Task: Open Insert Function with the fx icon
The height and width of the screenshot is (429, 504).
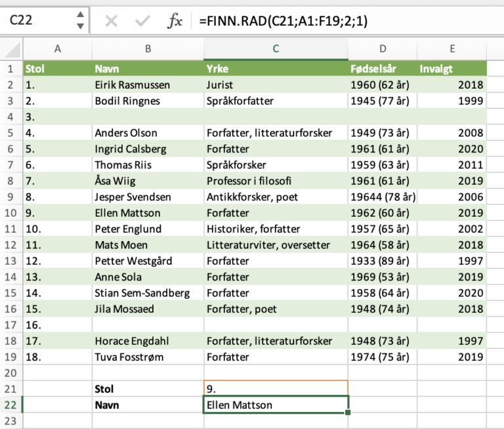Action: pos(175,21)
